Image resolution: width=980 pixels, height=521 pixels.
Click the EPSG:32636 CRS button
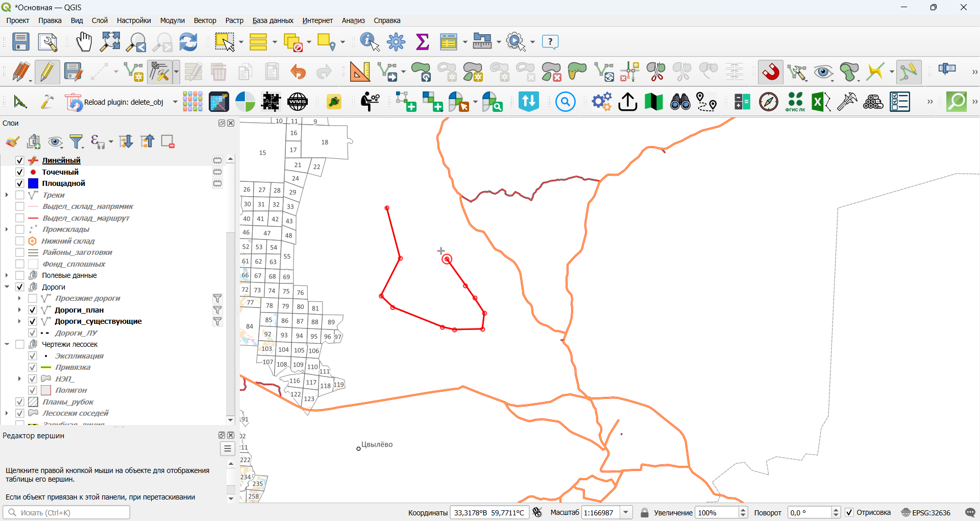coord(926,512)
